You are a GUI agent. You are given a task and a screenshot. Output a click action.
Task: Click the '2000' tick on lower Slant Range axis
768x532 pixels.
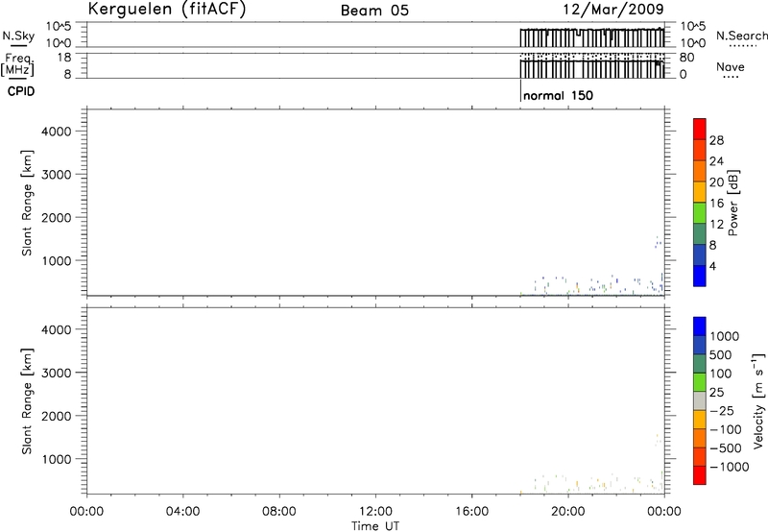tap(56, 416)
